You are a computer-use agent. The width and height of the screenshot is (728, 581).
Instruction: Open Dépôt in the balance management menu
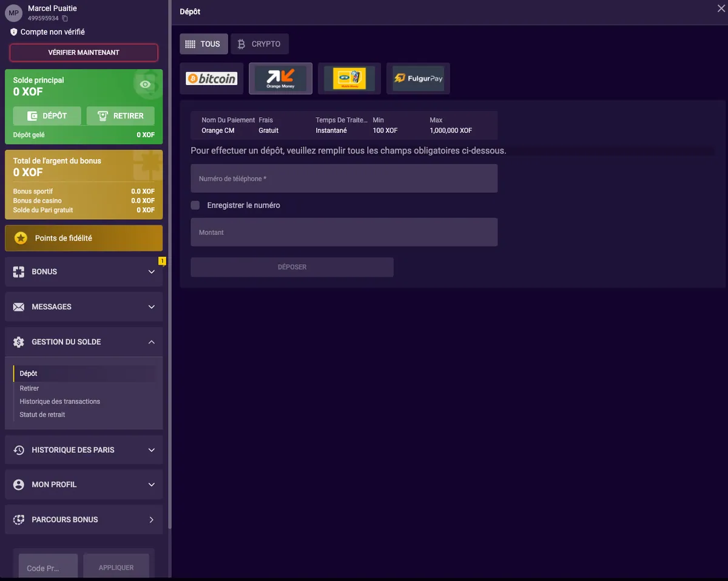(29, 373)
